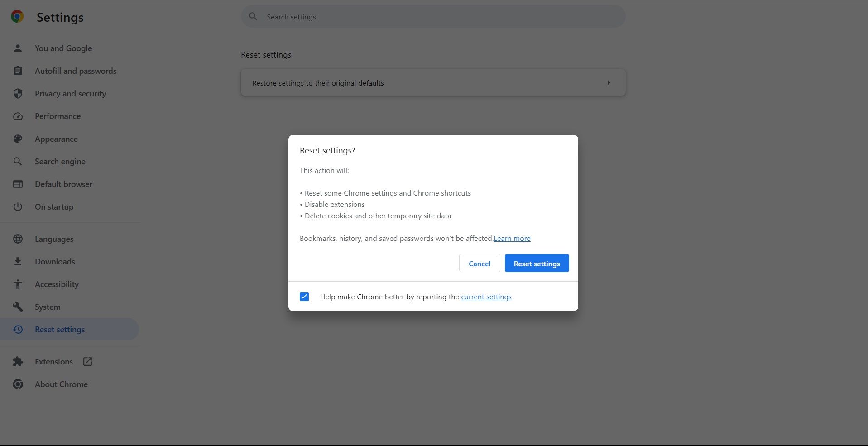The image size is (868, 446).
Task: Click the System wrench icon
Action: click(18, 307)
